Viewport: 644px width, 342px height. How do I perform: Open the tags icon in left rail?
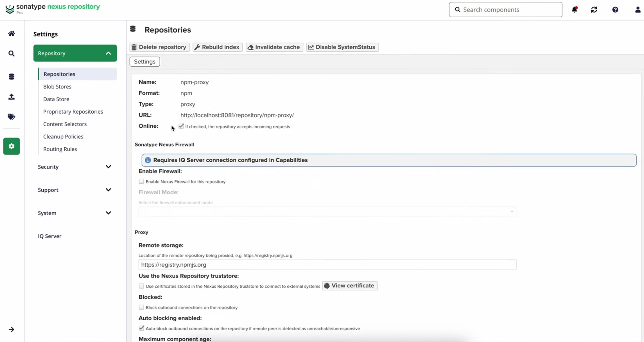pos(12,117)
